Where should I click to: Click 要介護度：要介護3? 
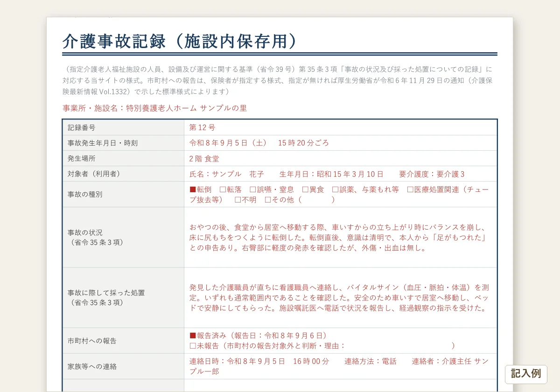[432, 174]
